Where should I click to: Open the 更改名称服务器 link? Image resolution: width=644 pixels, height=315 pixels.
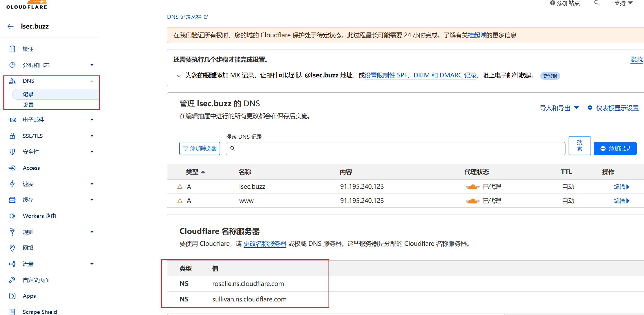265,244
